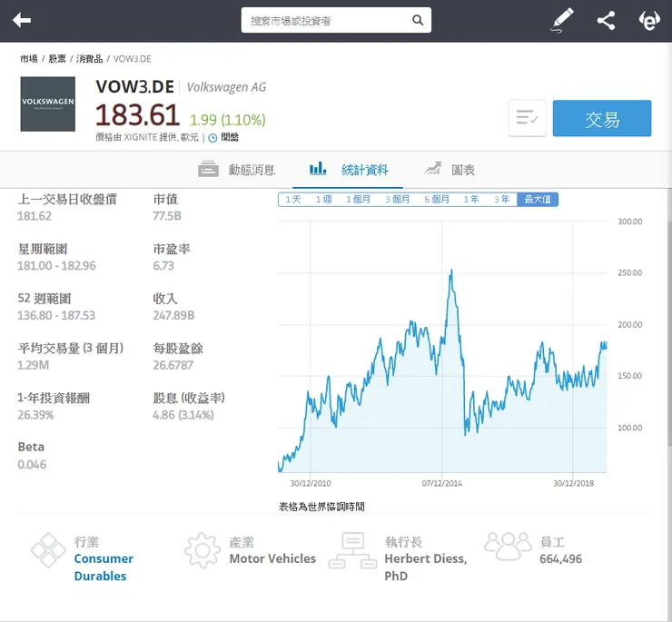672x622 pixels.
Task: Click the magnifier search icon
Action: [x=418, y=20]
